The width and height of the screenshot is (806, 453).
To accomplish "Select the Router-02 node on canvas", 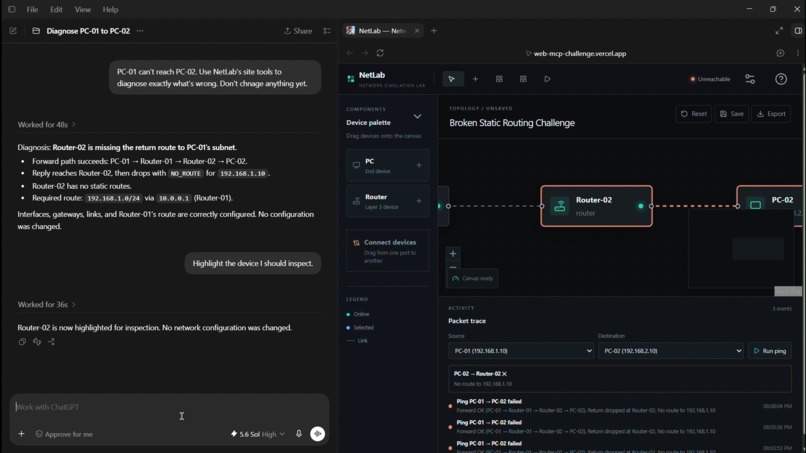I will click(596, 206).
